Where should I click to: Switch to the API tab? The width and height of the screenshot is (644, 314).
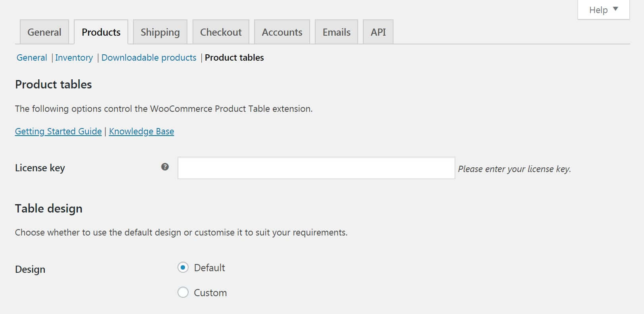(x=378, y=32)
